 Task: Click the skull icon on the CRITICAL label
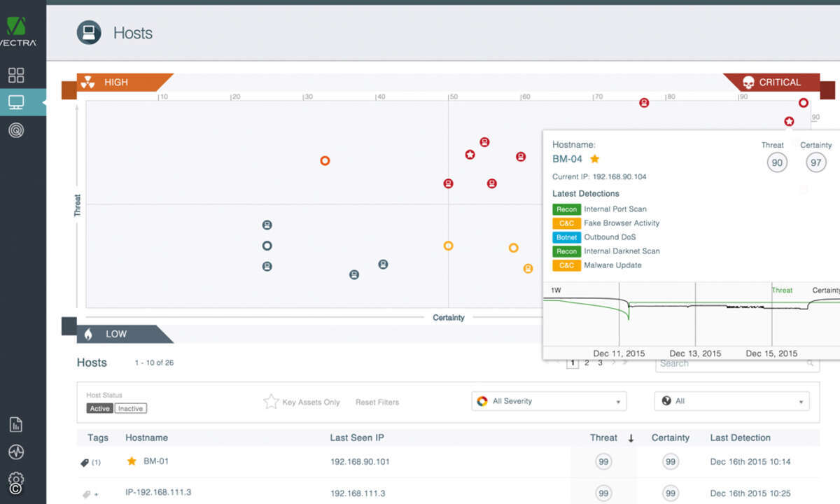[x=748, y=83]
